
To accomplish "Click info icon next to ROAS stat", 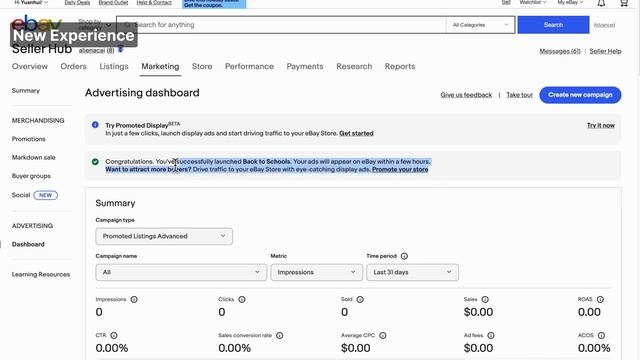I will pyautogui.click(x=600, y=300).
